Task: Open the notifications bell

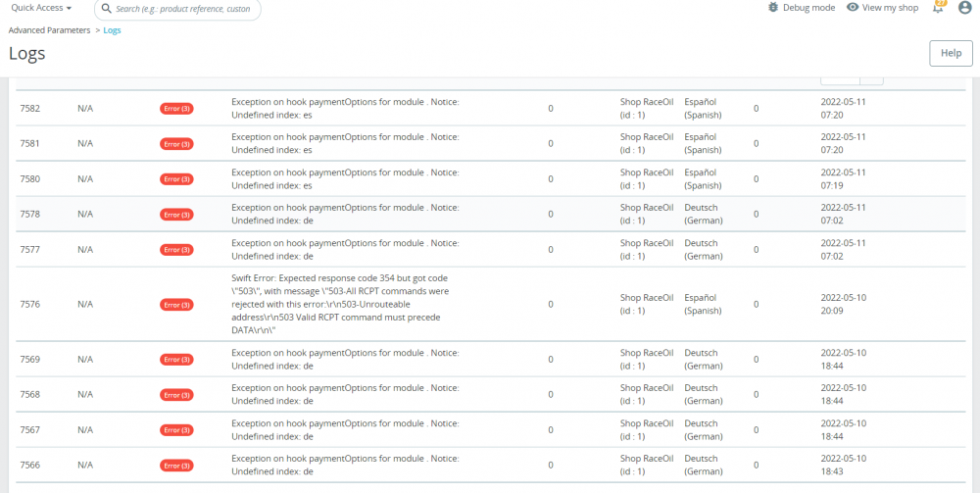Action: click(939, 8)
